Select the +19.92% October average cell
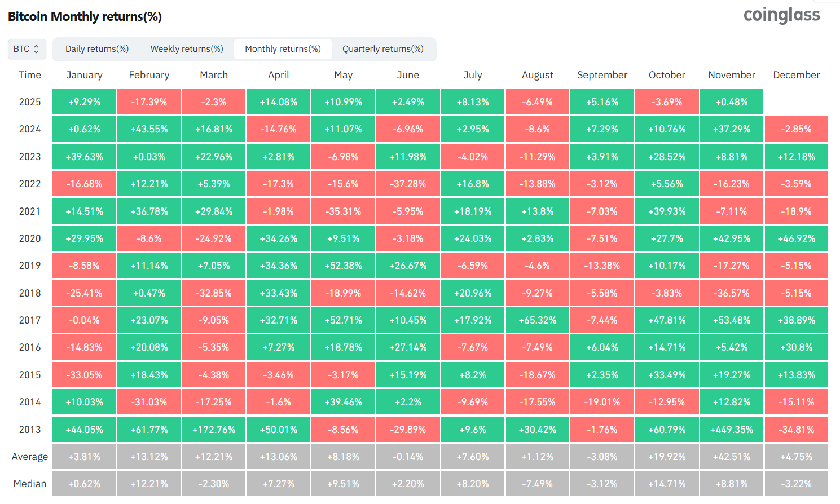 coord(667,457)
